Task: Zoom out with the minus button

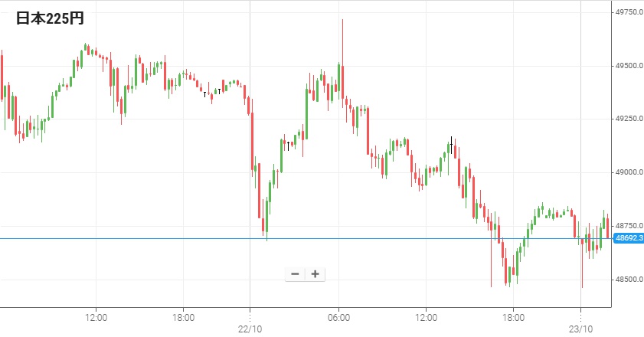Action: coord(295,274)
